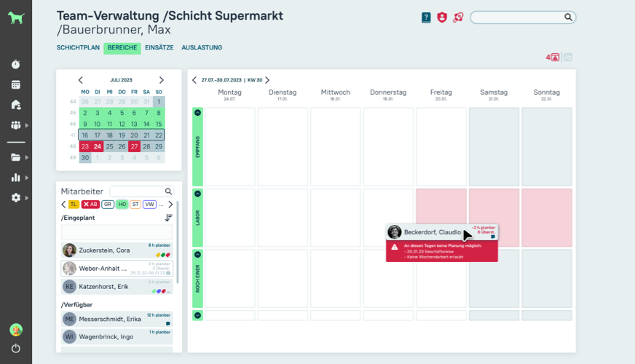Click the Mitarbeiter search field
This screenshot has height=364, width=635.
click(x=142, y=191)
